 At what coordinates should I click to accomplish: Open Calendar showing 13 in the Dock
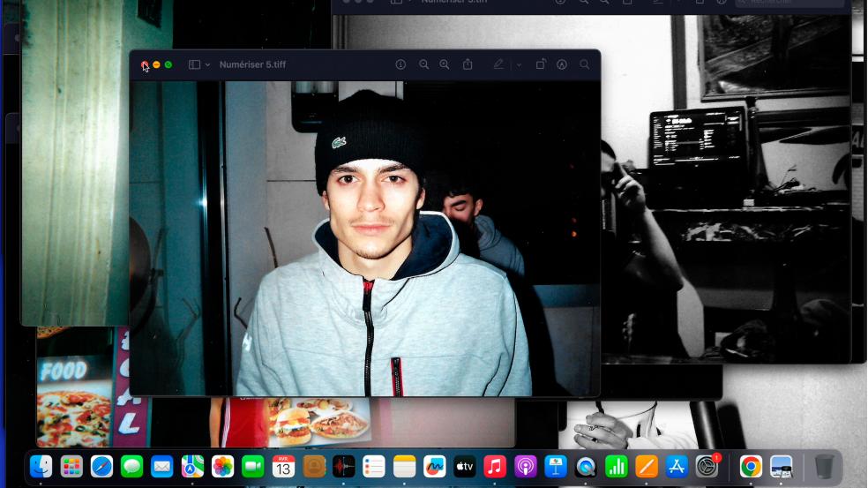click(x=283, y=467)
